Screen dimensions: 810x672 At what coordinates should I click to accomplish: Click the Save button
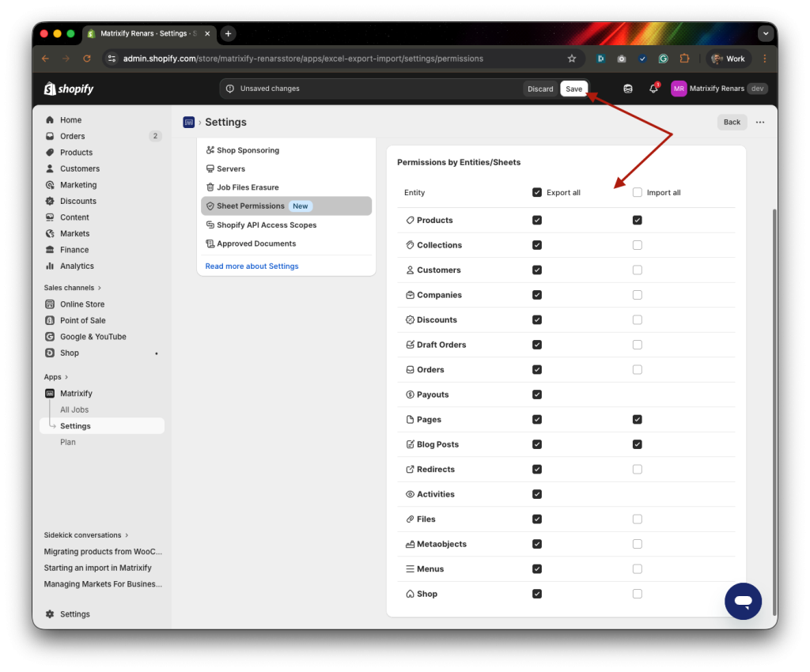tap(573, 89)
